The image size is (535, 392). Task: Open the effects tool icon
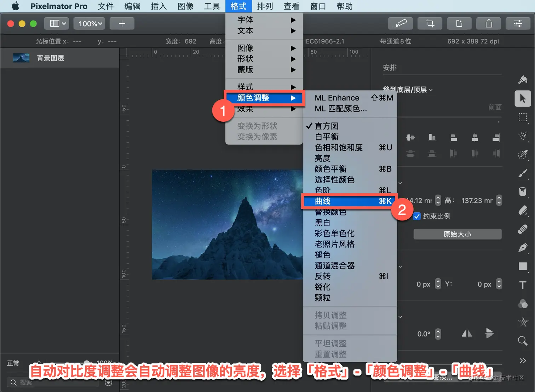pyautogui.click(x=523, y=322)
